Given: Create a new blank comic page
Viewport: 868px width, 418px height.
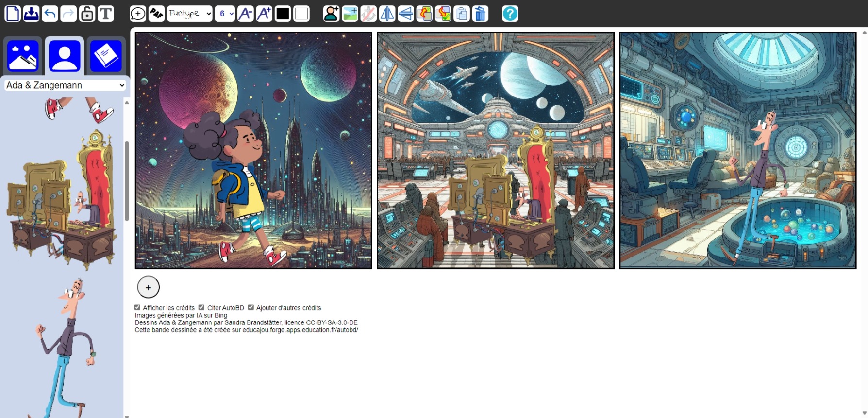Looking at the screenshot, I should 13,14.
